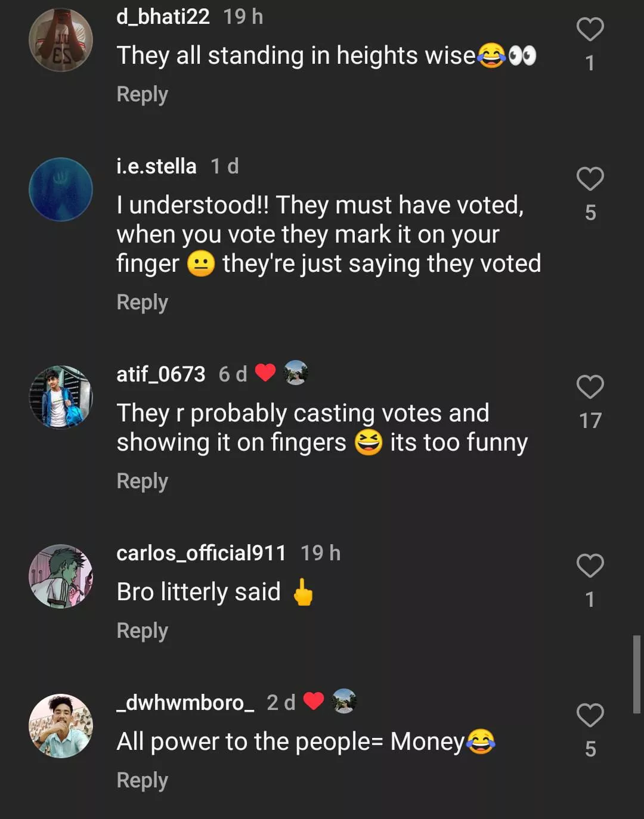Like _dwhwmboro_'s comment about Money
The image size is (644, 819).
pos(590,715)
